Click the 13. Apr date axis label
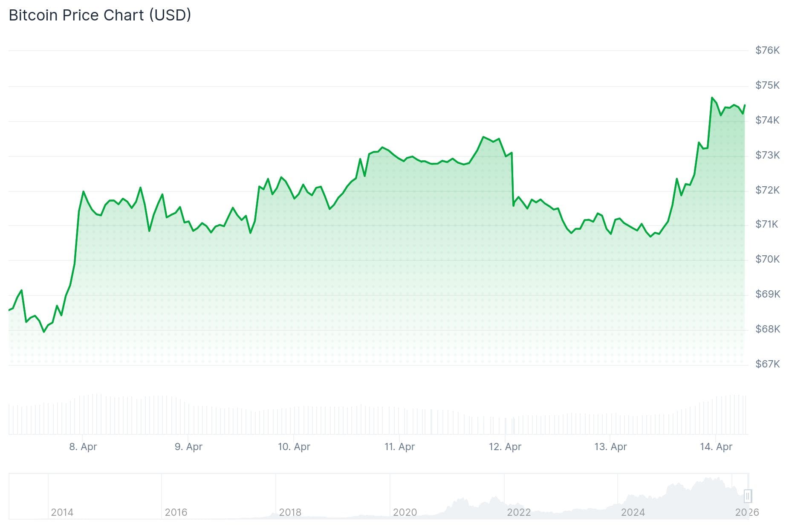Image resolution: width=789 pixels, height=532 pixels. (x=610, y=447)
